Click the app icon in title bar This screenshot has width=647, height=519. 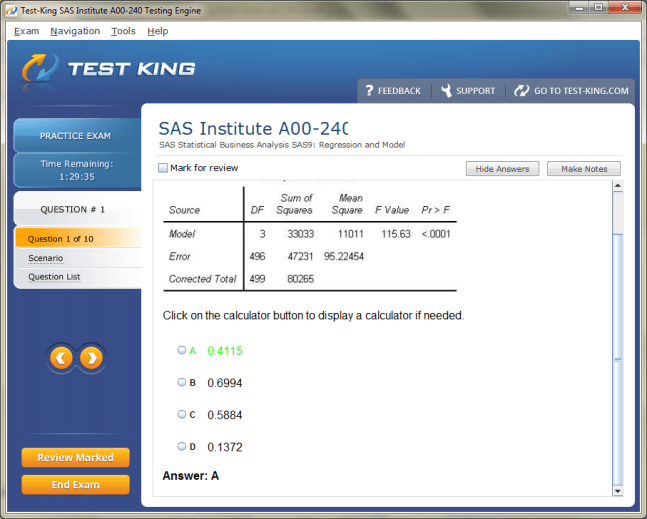click(11, 10)
